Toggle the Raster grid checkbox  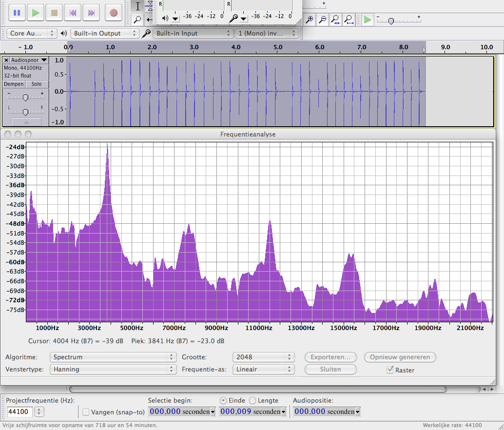pos(390,370)
